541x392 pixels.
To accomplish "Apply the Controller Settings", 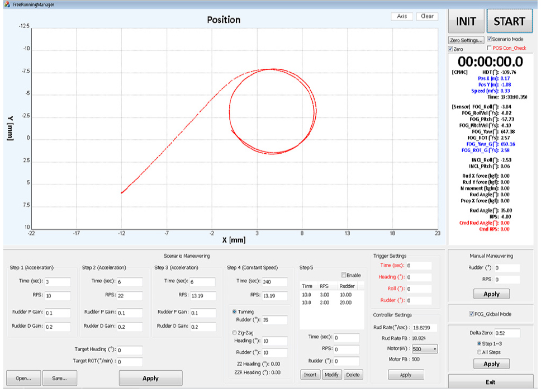I will 406,375.
